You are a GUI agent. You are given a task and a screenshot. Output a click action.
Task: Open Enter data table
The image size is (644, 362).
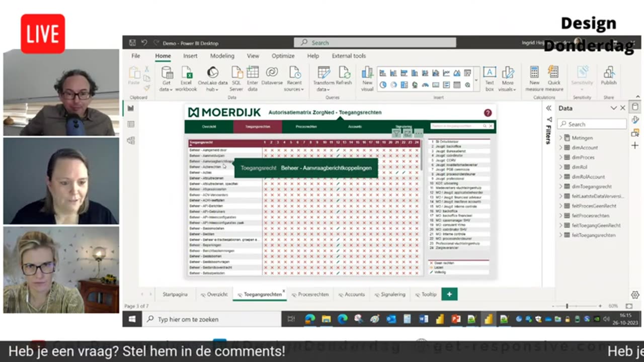tap(253, 79)
